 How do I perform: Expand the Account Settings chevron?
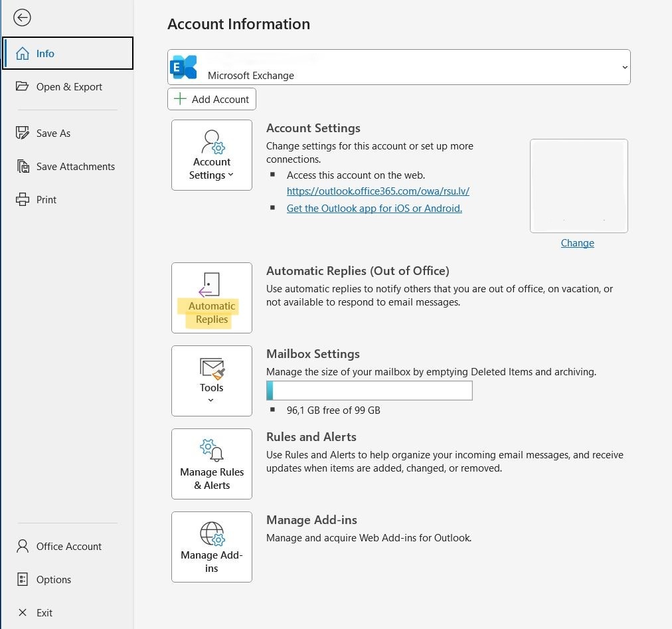pos(230,175)
